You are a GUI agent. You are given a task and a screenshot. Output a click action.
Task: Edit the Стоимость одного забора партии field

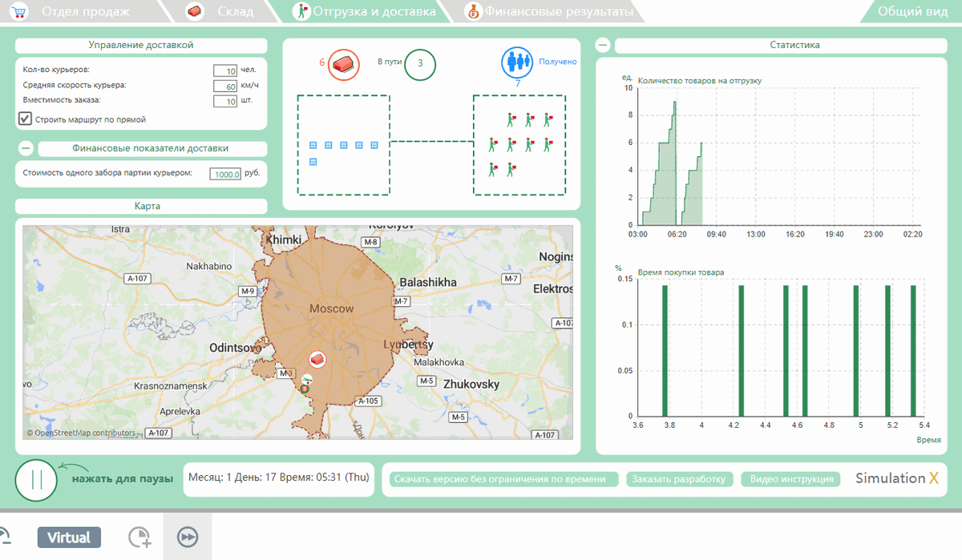225,174
